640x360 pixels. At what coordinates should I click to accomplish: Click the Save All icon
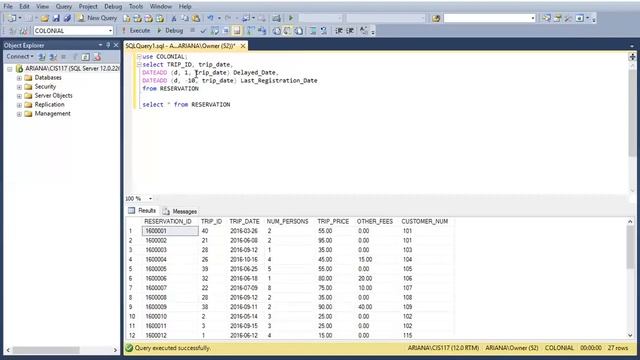click(67, 18)
